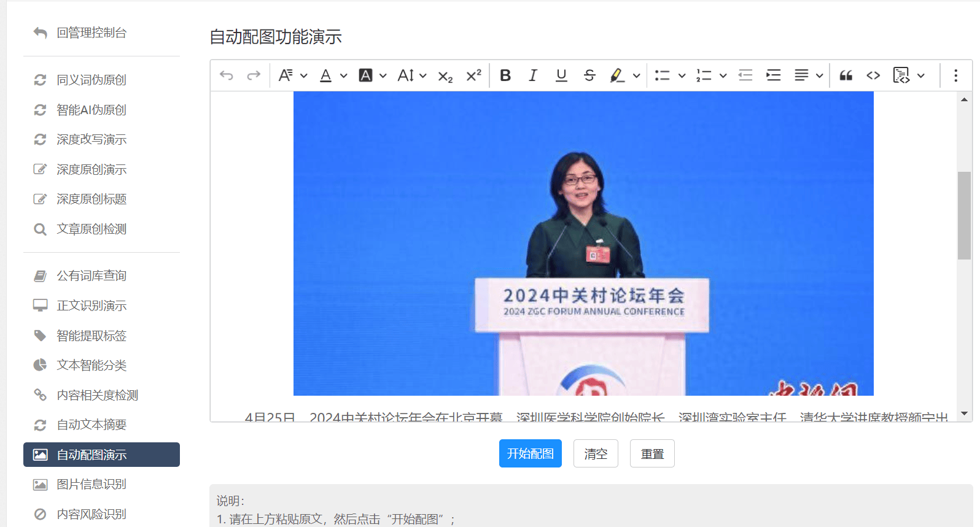Click the editor's vertical scrollbar thumb
Image resolution: width=980 pixels, height=527 pixels.
coord(964,215)
